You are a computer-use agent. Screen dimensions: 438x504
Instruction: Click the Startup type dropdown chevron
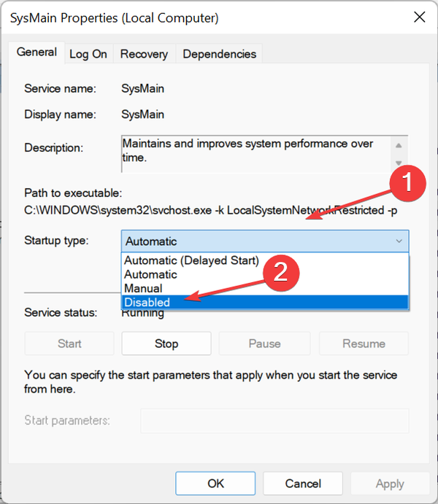click(399, 241)
